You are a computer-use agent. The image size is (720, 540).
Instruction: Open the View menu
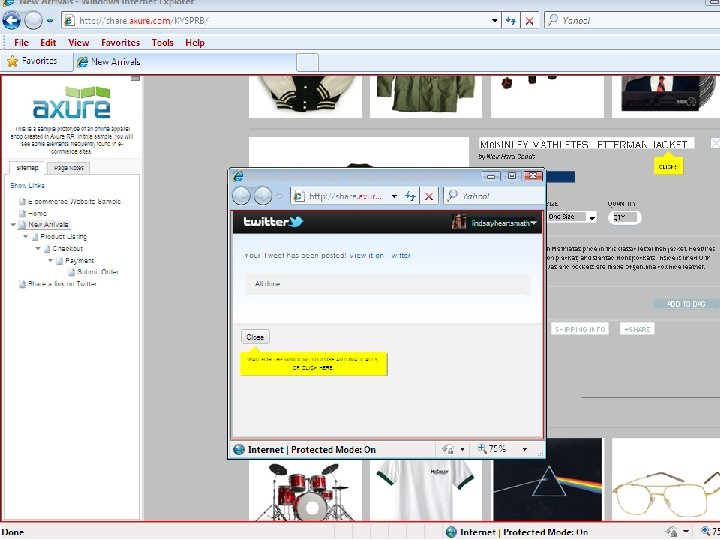tap(79, 43)
